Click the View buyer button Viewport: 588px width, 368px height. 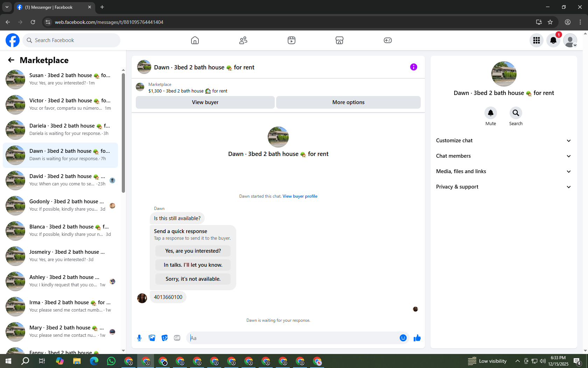tap(205, 102)
